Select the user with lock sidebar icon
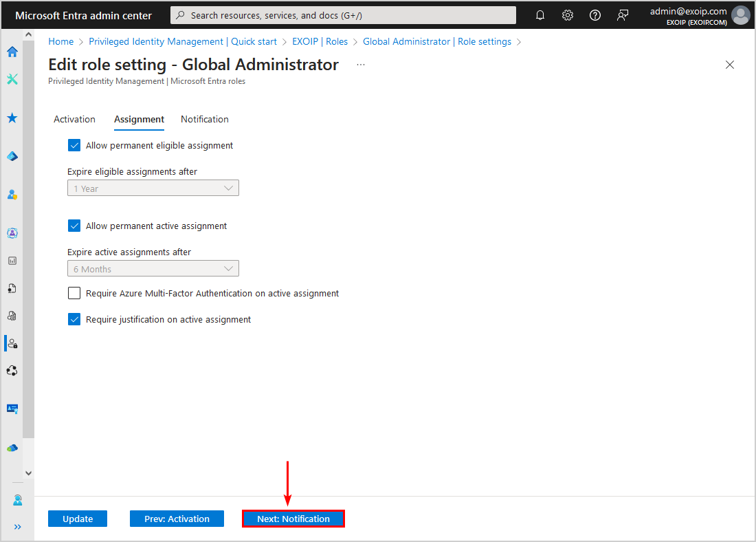 click(12, 344)
